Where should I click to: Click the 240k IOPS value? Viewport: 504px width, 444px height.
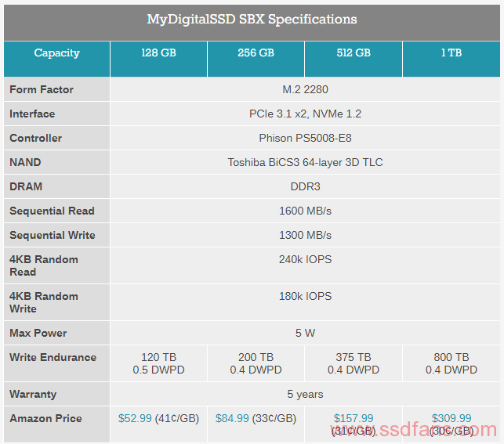305,259
